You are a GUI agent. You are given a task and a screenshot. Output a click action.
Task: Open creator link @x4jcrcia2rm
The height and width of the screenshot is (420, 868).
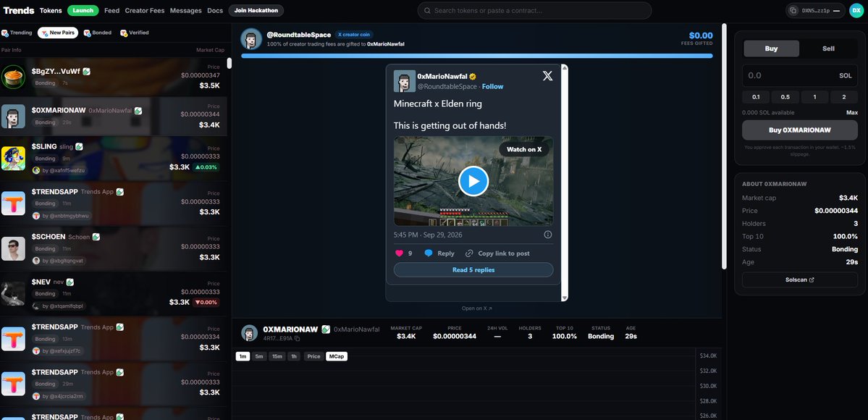(x=59, y=396)
